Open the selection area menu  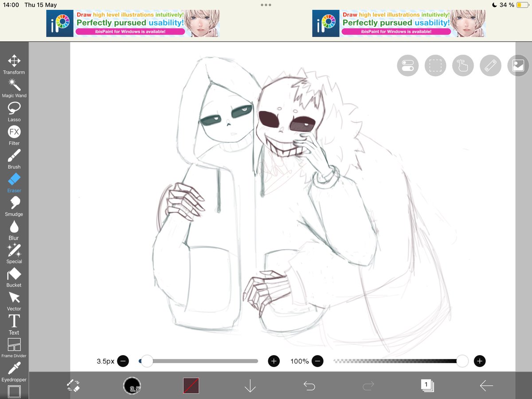435,66
